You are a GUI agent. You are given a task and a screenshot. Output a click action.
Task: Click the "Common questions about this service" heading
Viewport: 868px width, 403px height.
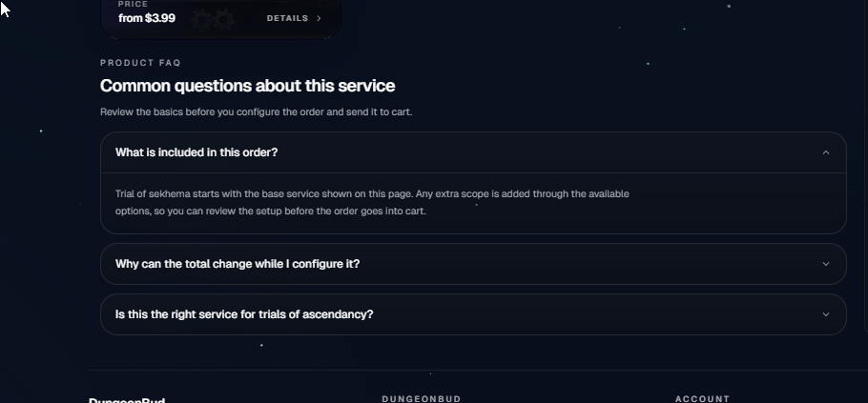pos(247,86)
